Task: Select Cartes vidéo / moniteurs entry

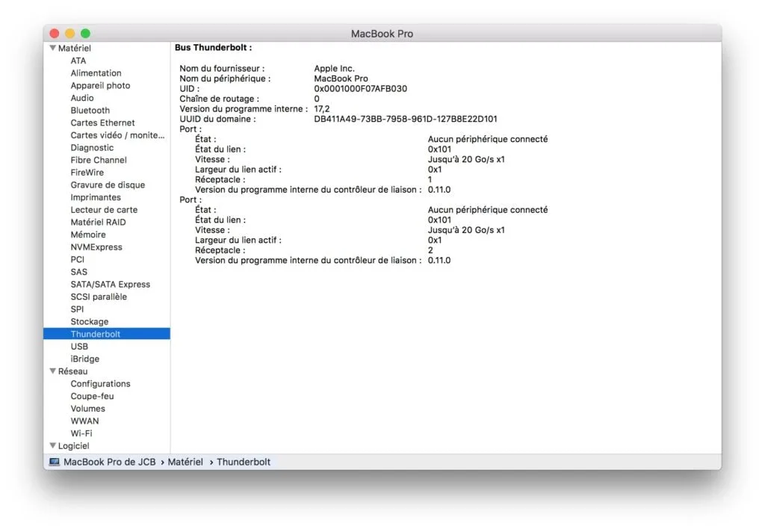Action: 117,135
